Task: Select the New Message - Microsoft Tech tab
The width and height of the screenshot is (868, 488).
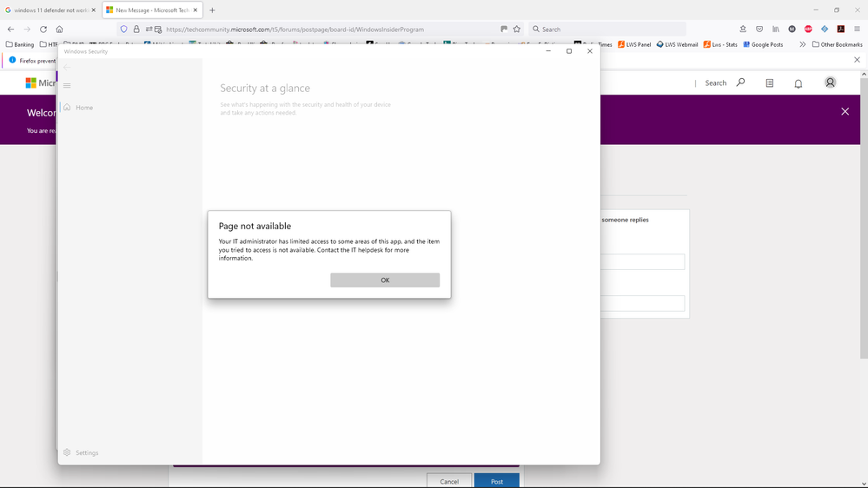Action: [x=151, y=10]
